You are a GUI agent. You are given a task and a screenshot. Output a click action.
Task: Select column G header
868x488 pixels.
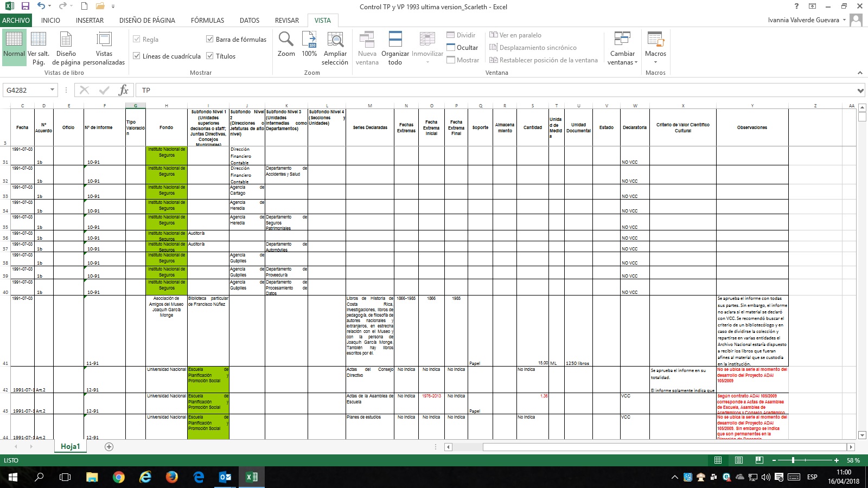[136, 106]
